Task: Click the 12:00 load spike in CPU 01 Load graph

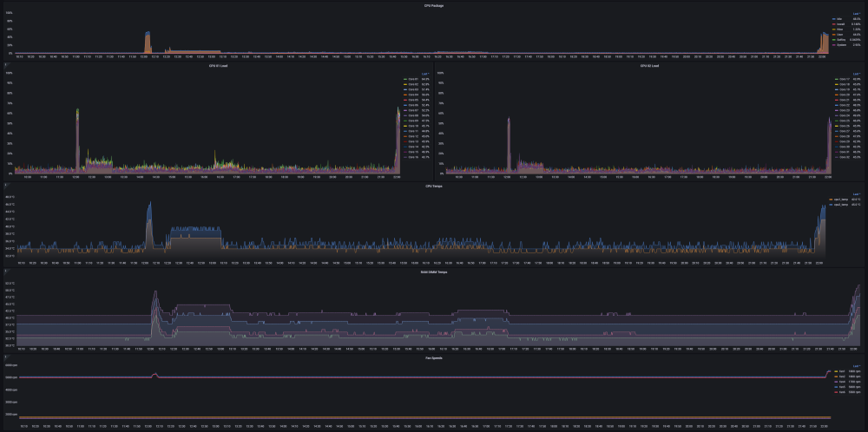Action: (x=77, y=141)
